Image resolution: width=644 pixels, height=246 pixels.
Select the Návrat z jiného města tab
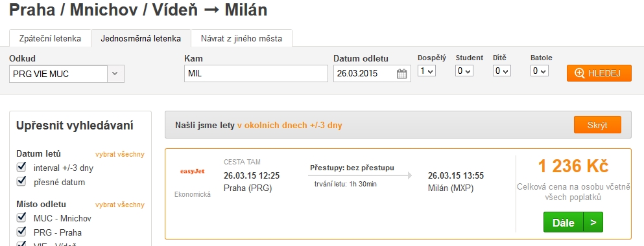(241, 39)
